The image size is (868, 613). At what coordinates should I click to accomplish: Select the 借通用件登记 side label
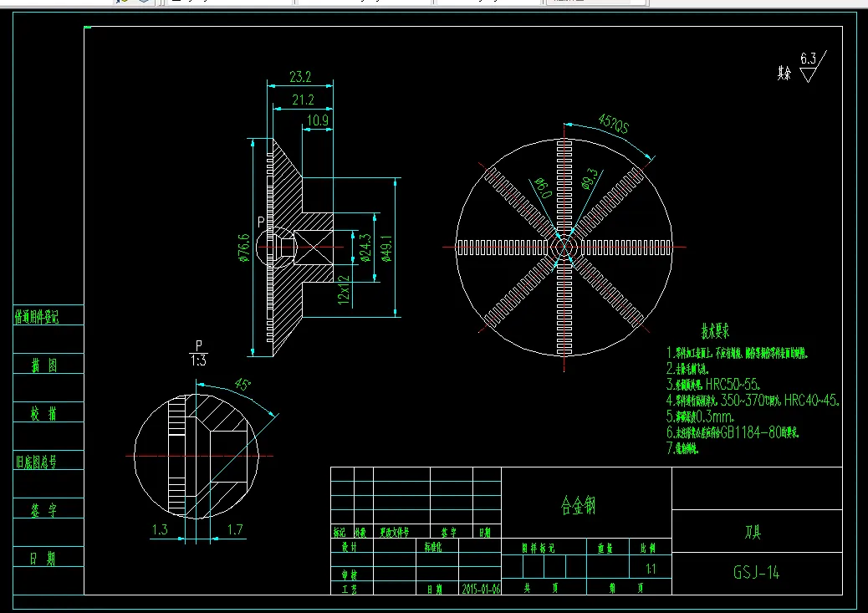pyautogui.click(x=37, y=317)
